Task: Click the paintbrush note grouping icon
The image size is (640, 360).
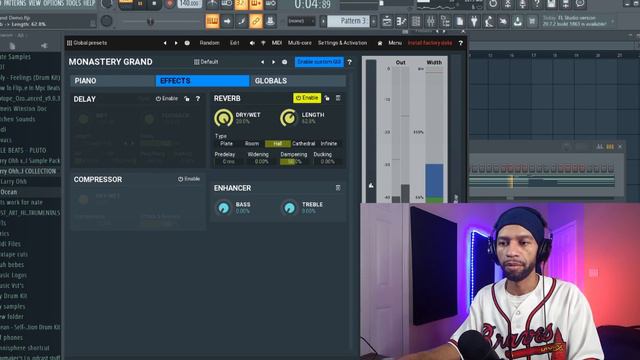Action: click(x=241, y=21)
